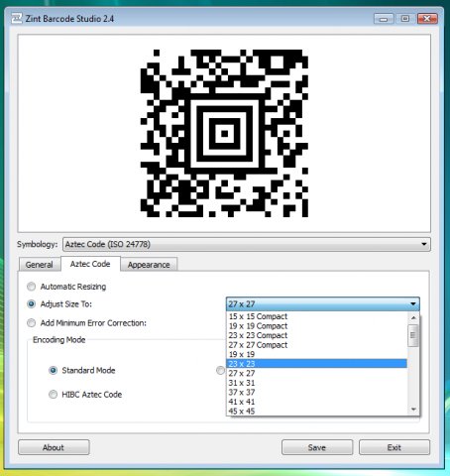This screenshot has width=450, height=476.
Task: Minimize the Zint Barcode Studio window
Action: pos(384,19)
